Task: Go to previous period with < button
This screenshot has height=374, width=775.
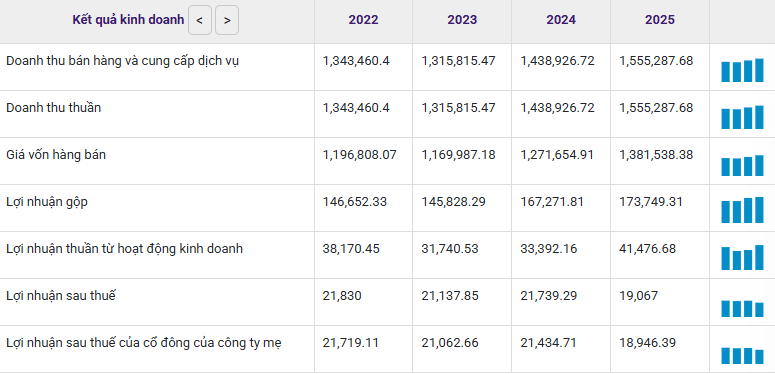Action: click(x=200, y=20)
